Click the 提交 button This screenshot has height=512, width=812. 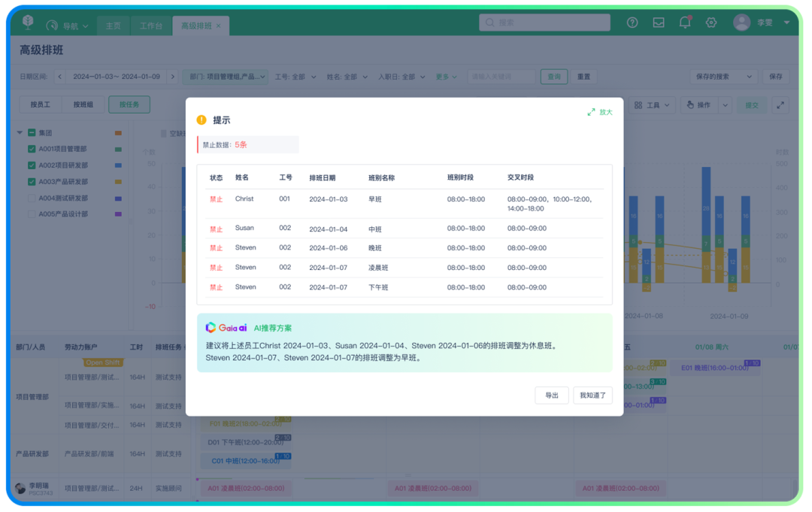pyautogui.click(x=751, y=105)
